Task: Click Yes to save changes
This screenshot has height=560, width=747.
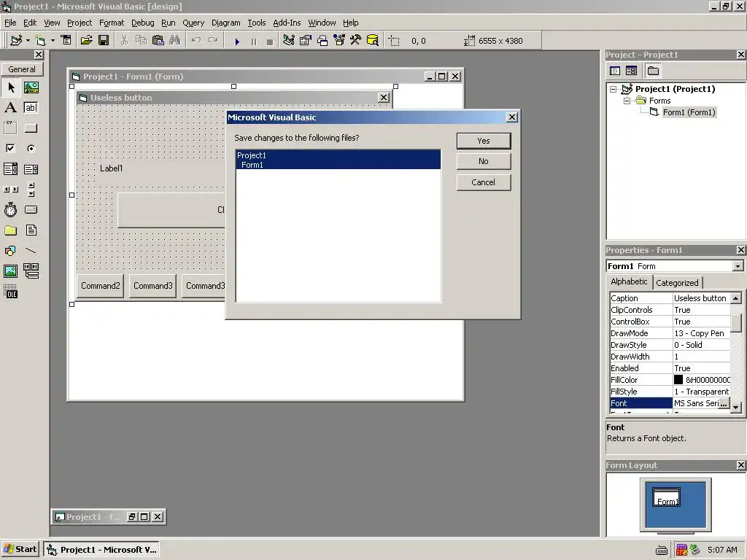Action: [484, 141]
